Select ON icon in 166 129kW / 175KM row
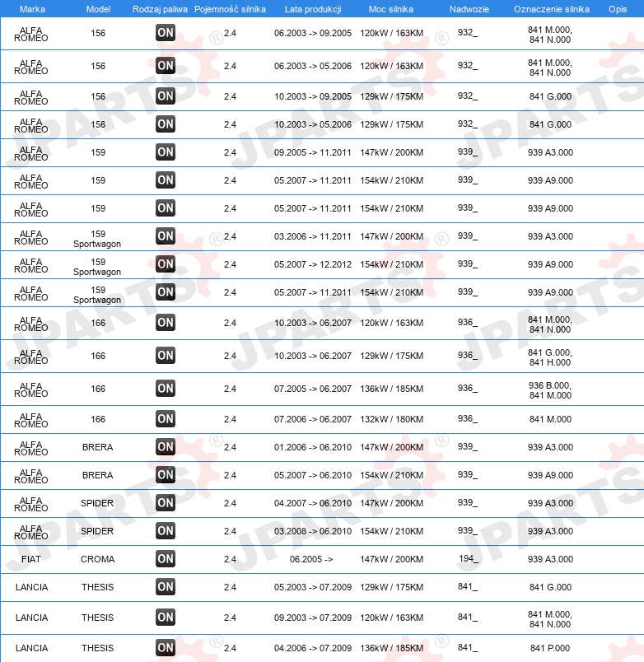 tap(165, 356)
